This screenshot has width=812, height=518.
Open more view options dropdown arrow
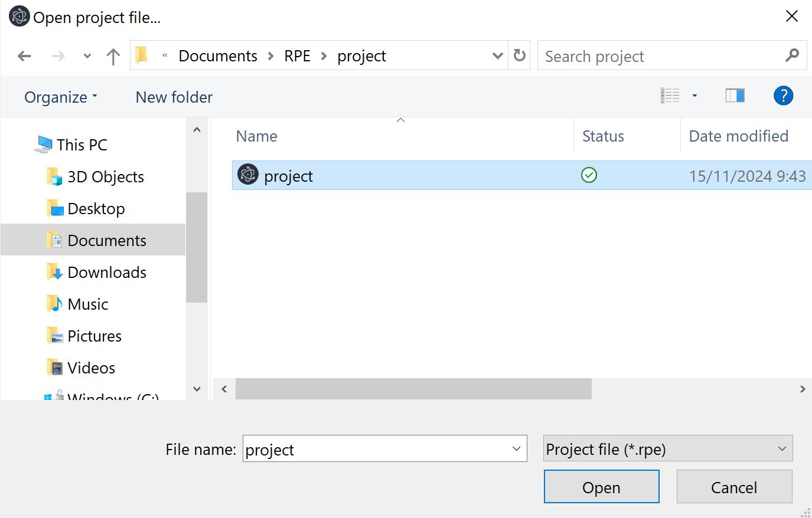(x=695, y=96)
